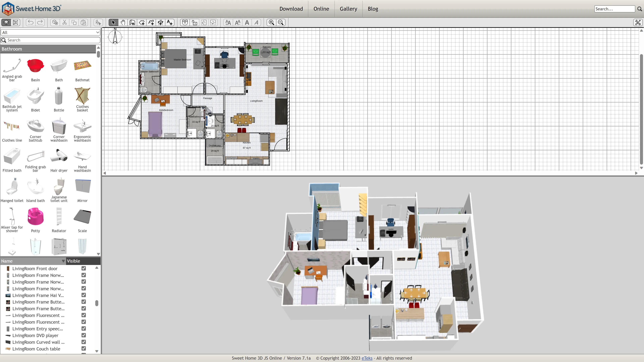Click furniture list scroll up arrow

point(97,268)
